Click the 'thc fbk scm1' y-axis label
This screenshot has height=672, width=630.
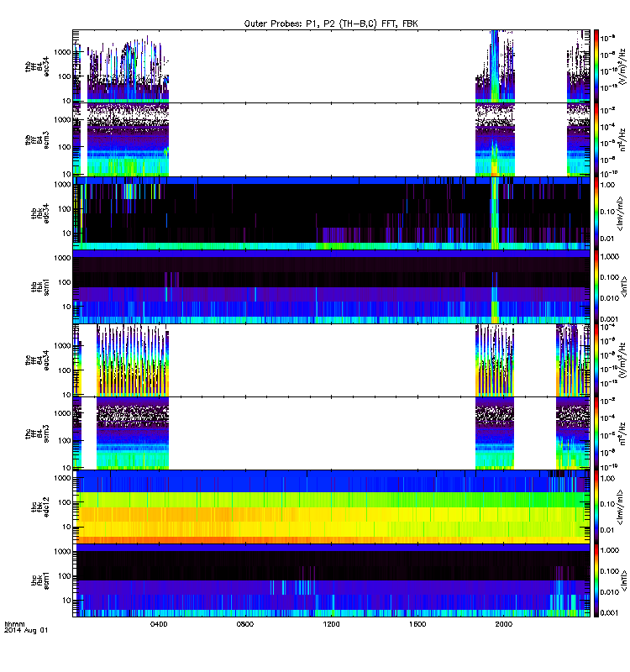[39, 580]
